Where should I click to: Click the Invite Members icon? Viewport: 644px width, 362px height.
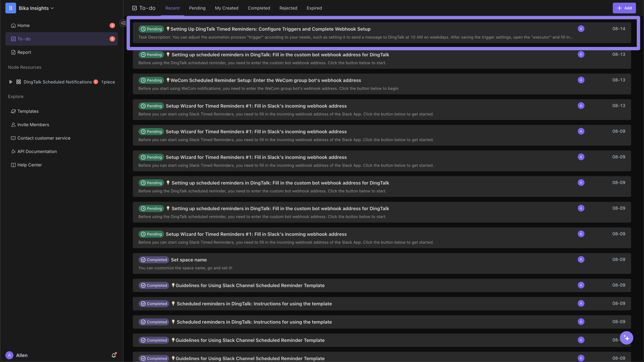(x=13, y=125)
